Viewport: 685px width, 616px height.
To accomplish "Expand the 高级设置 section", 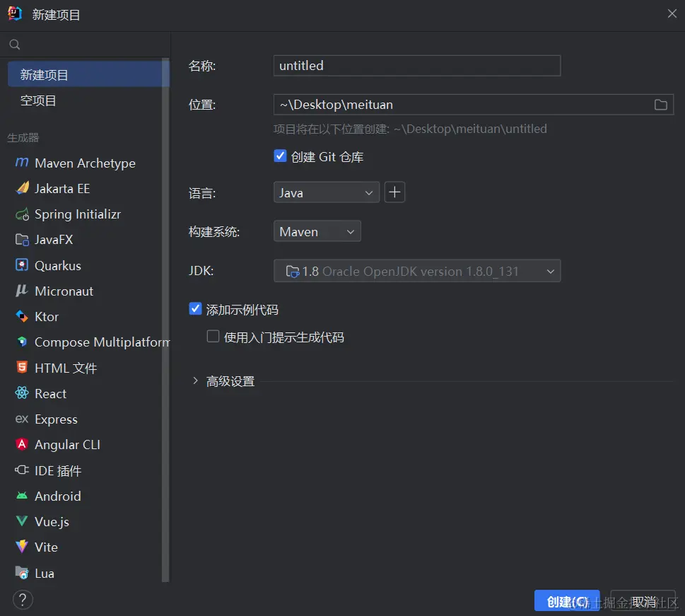I will point(195,380).
